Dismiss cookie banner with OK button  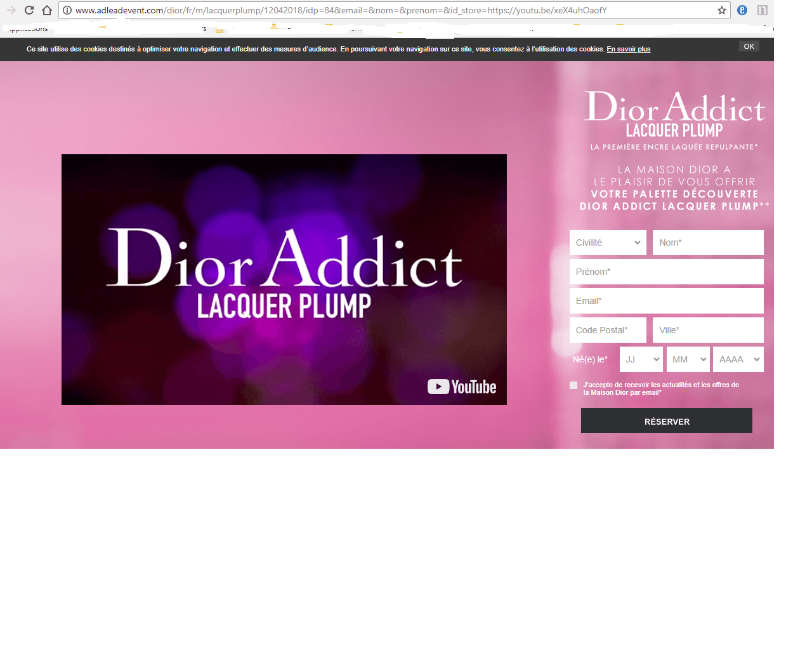click(x=749, y=46)
